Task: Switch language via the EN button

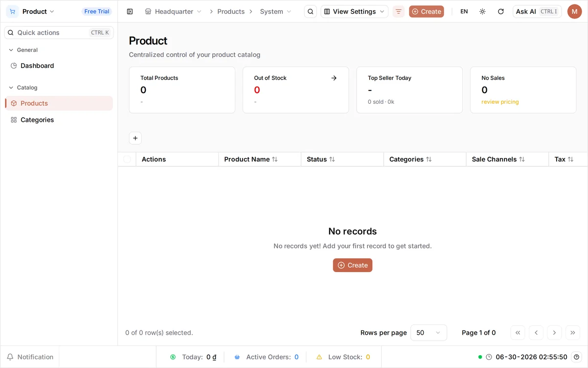Action: 464,11
